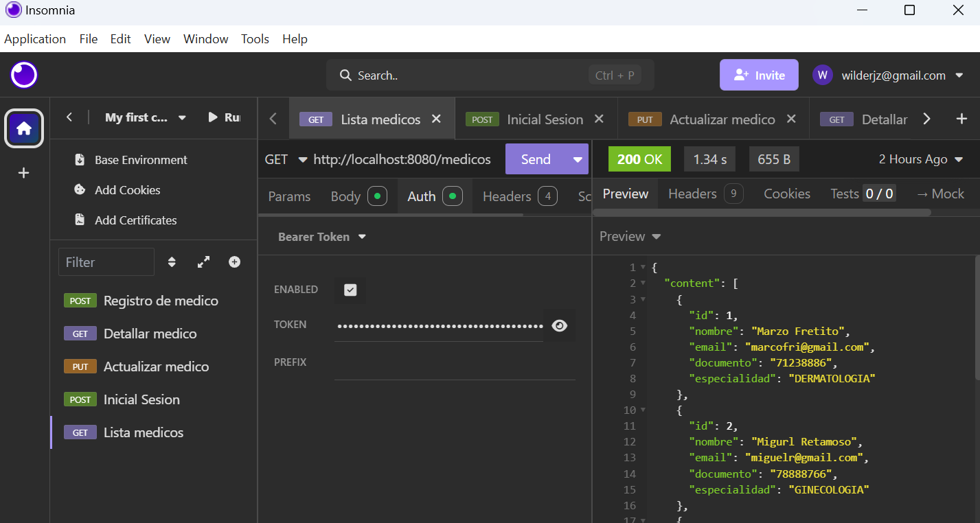Click the tab strip left arrow
This screenshot has width=980, height=523.
click(x=273, y=119)
